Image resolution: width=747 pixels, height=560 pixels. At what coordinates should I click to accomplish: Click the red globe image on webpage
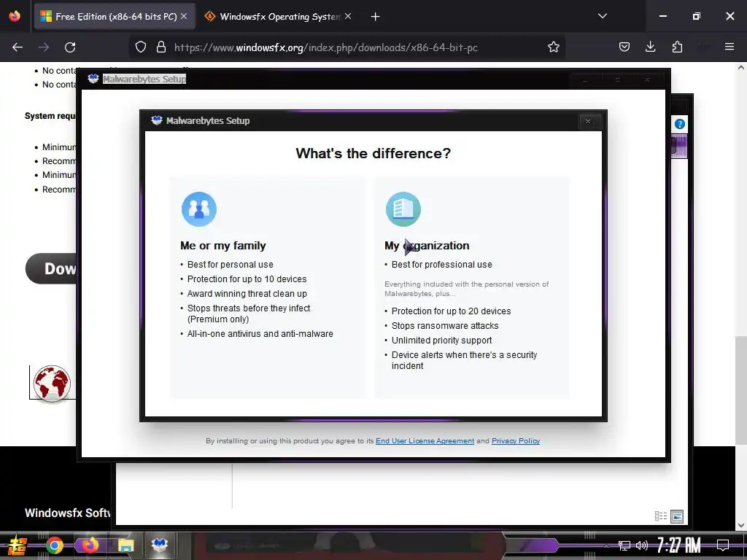point(52,384)
